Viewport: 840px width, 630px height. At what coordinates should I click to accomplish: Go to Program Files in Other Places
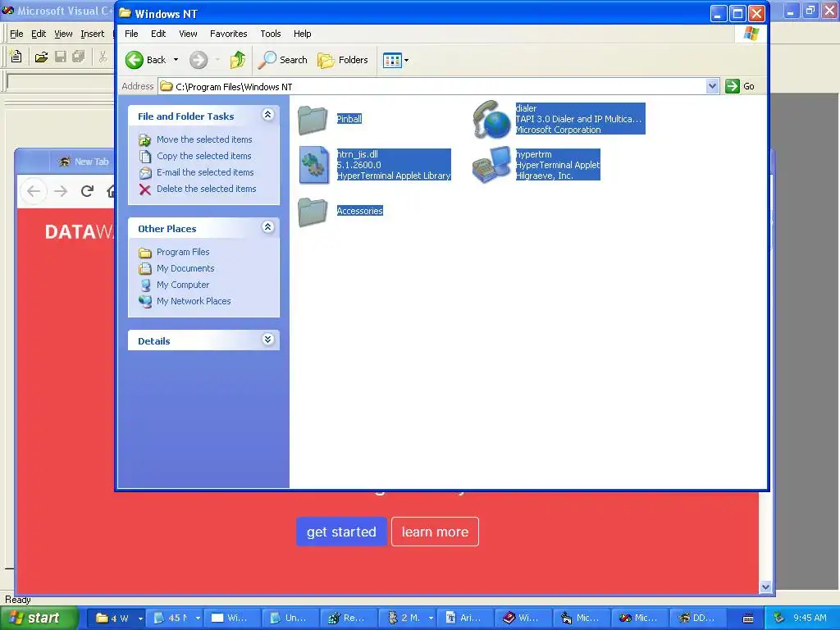click(183, 252)
